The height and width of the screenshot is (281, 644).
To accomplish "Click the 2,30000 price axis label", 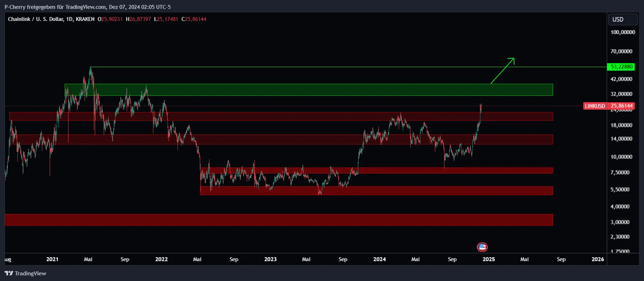I will (620, 237).
